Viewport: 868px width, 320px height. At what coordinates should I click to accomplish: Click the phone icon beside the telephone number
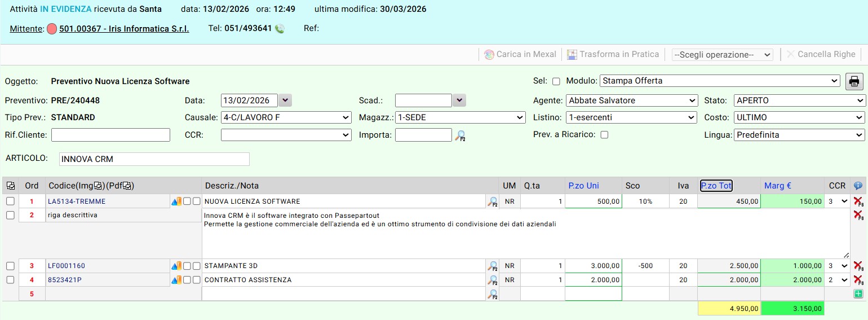[280, 29]
